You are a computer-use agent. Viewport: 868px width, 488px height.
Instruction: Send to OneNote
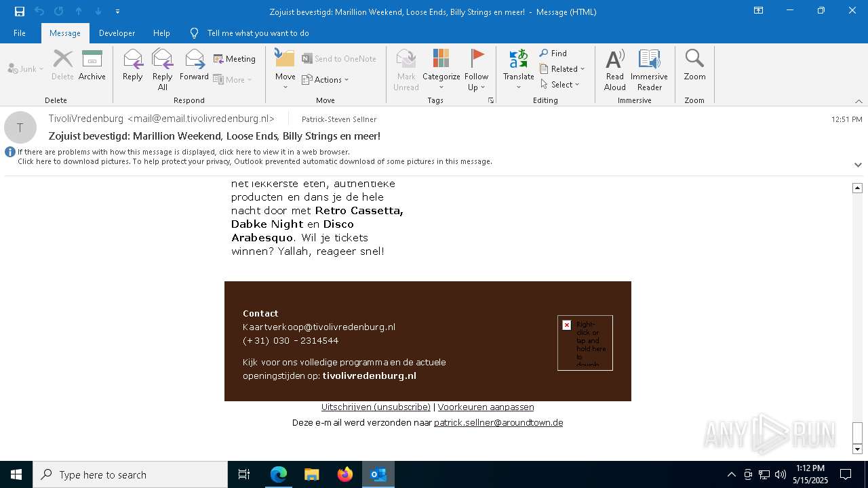point(339,59)
